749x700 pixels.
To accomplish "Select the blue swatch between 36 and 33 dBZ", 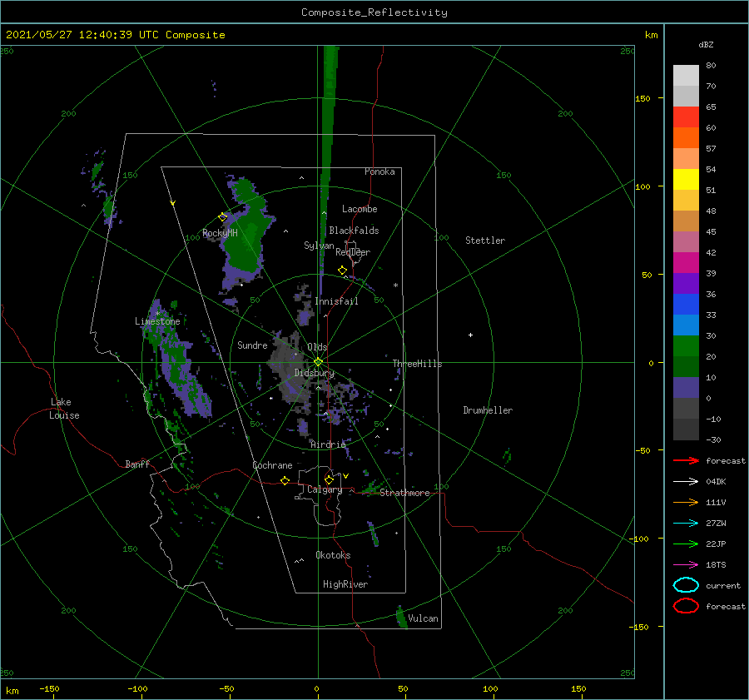I will pos(686,304).
